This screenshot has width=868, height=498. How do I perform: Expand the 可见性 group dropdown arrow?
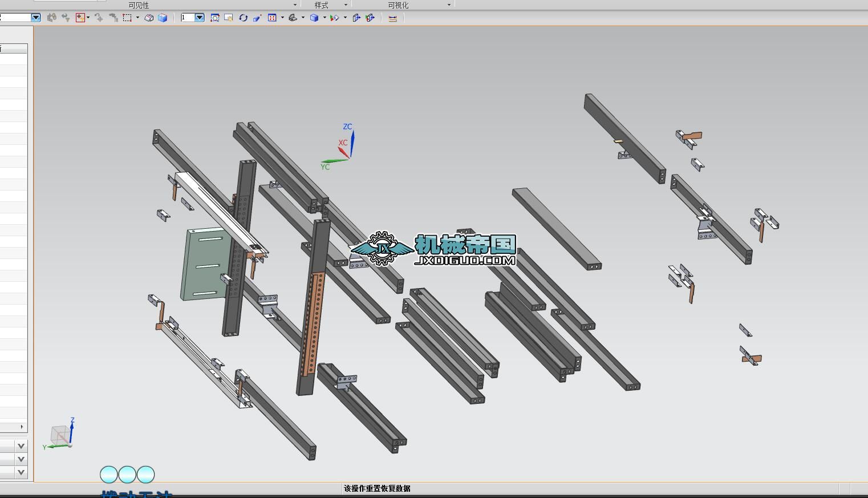point(295,5)
